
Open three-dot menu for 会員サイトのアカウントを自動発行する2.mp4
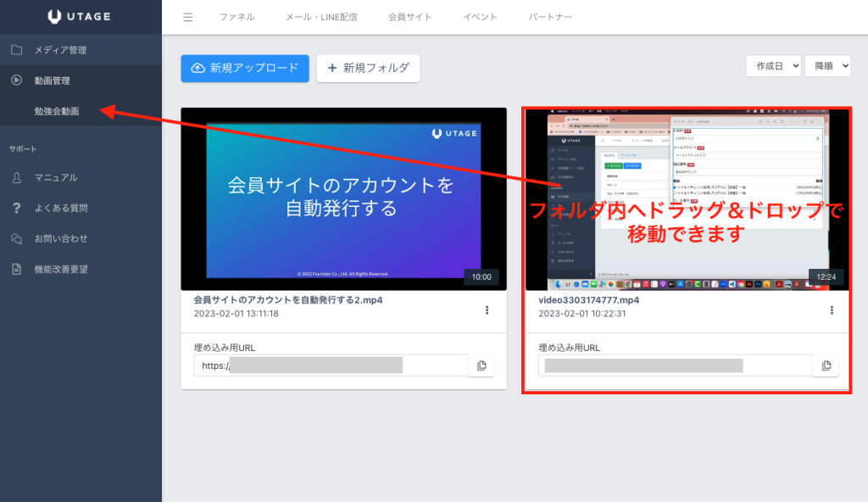click(487, 310)
